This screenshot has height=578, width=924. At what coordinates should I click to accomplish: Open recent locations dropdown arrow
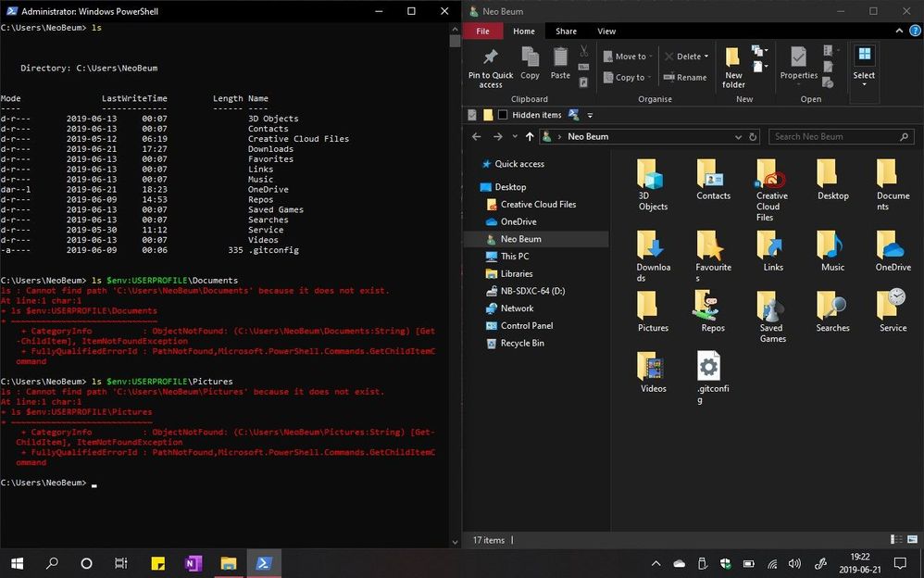pyautogui.click(x=515, y=137)
